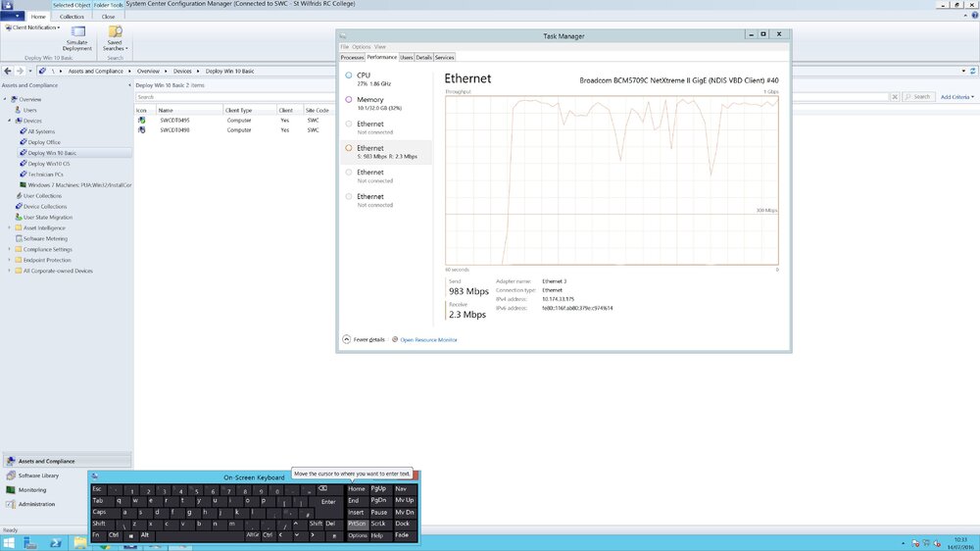Select the first Not connected Ethernet entry
Image resolution: width=980 pixels, height=551 pixels.
(385, 127)
